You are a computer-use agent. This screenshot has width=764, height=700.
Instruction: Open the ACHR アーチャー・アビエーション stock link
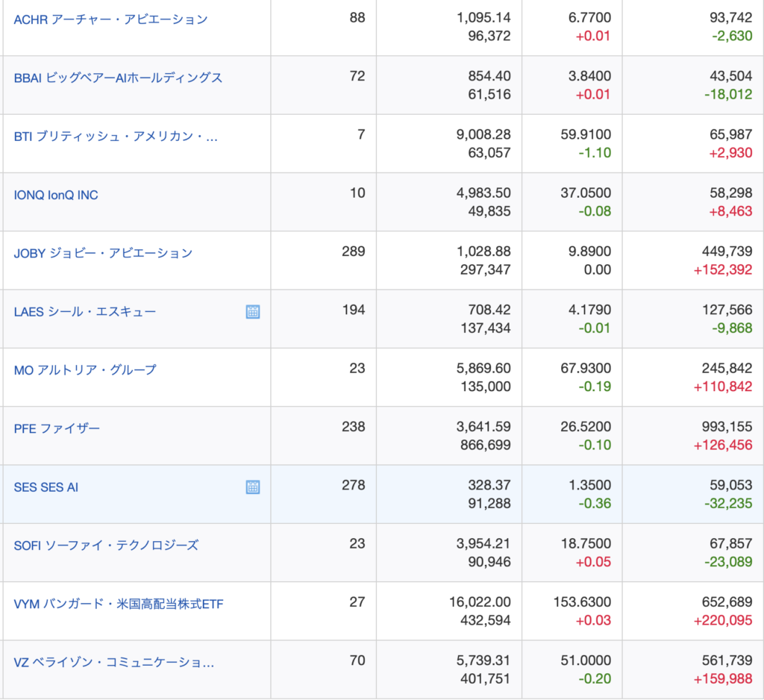(110, 19)
